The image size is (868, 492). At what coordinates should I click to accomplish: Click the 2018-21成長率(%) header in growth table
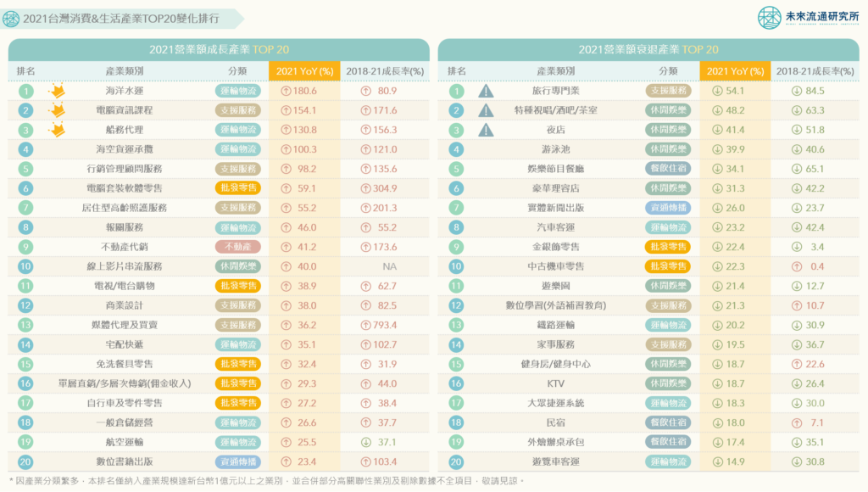point(385,71)
